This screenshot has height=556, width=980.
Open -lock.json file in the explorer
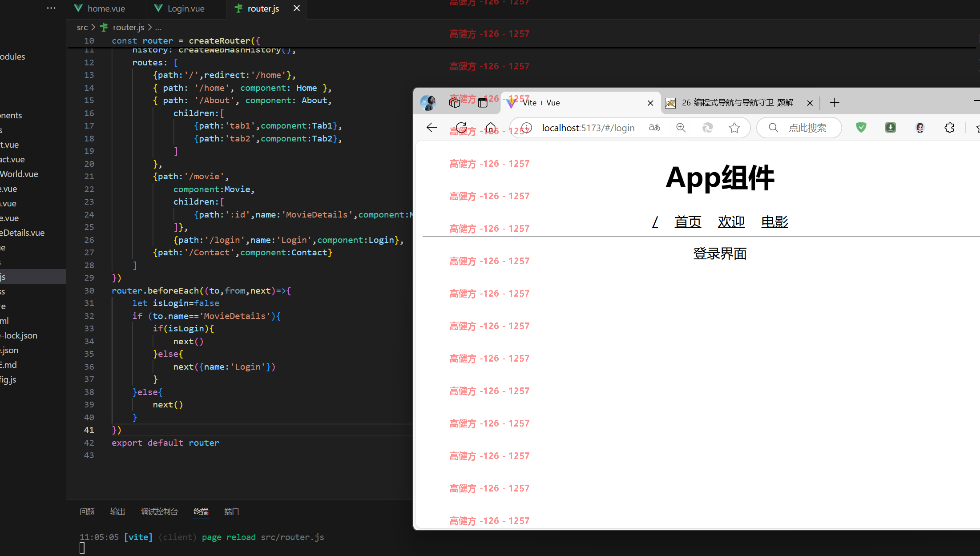(19, 335)
